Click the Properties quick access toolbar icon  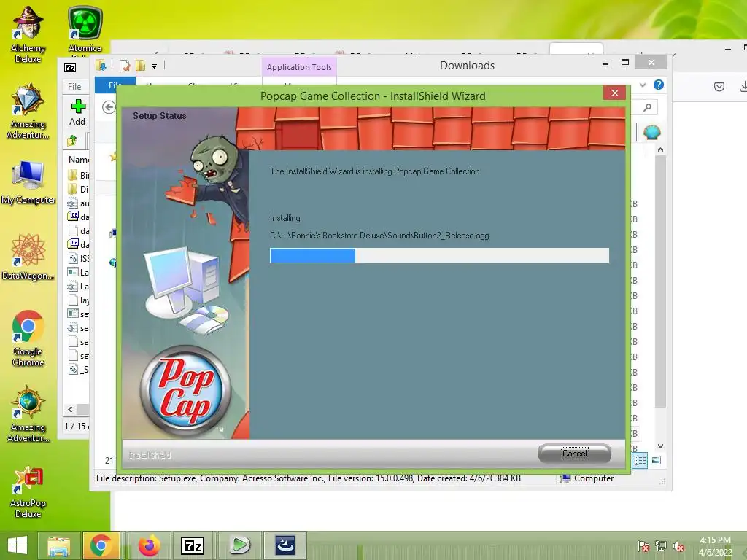[125, 66]
